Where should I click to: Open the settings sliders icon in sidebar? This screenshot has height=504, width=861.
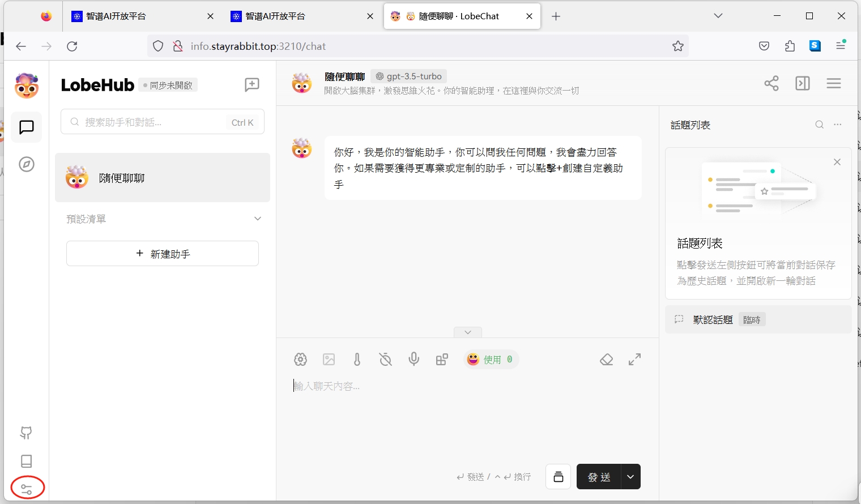tap(27, 489)
